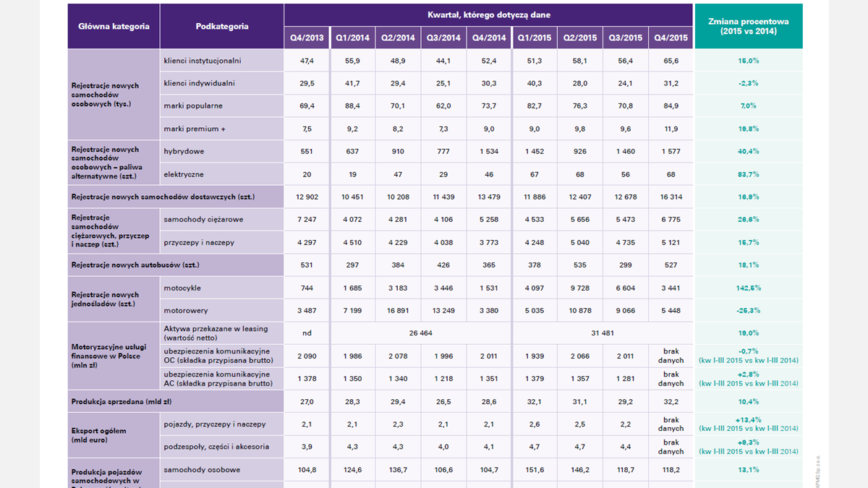Image resolution: width=868 pixels, height=488 pixels.
Task: Click the motocykle percentage change 142,5%
Action: (x=749, y=288)
